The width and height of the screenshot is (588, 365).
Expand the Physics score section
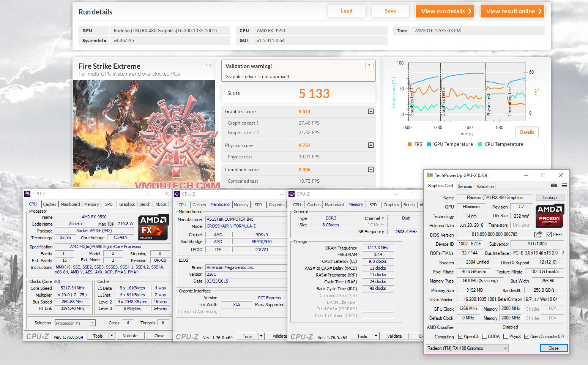click(371, 145)
